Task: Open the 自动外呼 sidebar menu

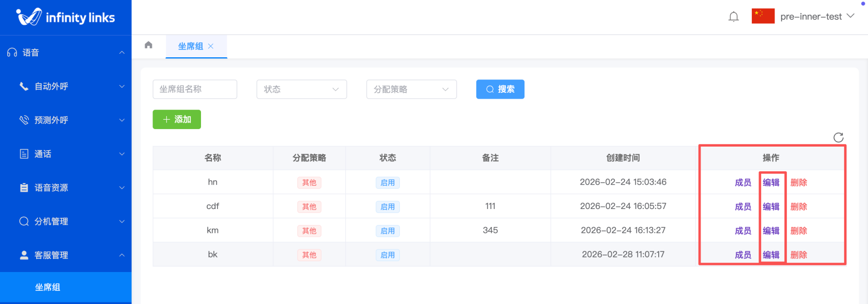Action: click(x=66, y=86)
